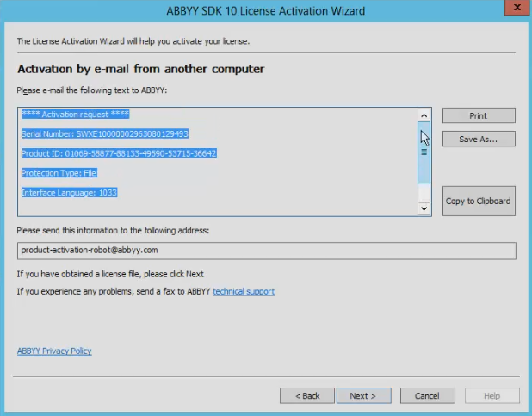Click the Save As... button
Screen dimensions: 532x416
(479, 139)
